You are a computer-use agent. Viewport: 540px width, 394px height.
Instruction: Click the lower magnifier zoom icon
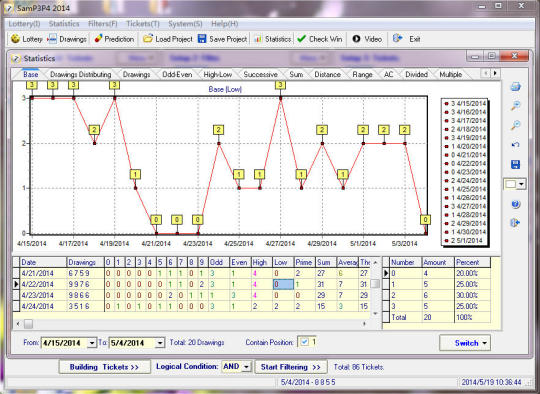[515, 125]
